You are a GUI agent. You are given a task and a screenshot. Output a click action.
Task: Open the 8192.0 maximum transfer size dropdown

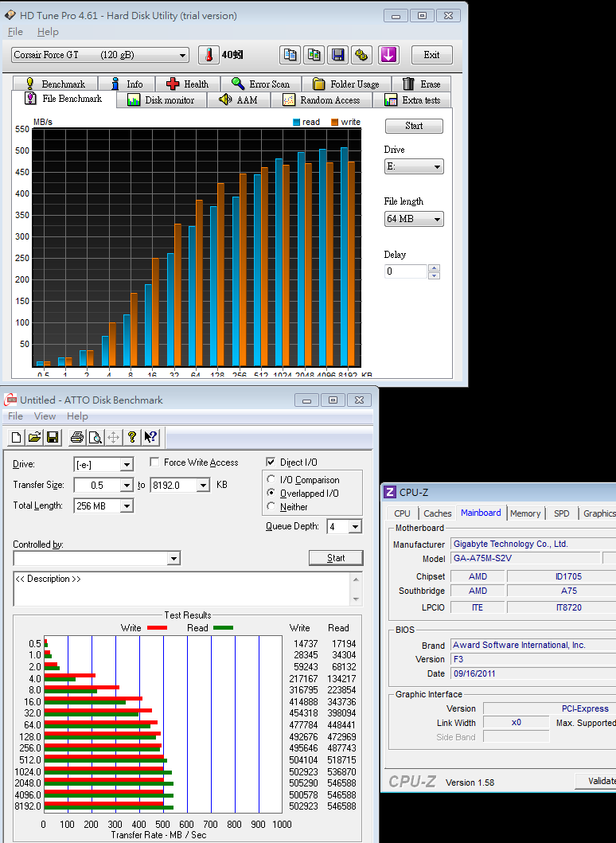click(180, 485)
